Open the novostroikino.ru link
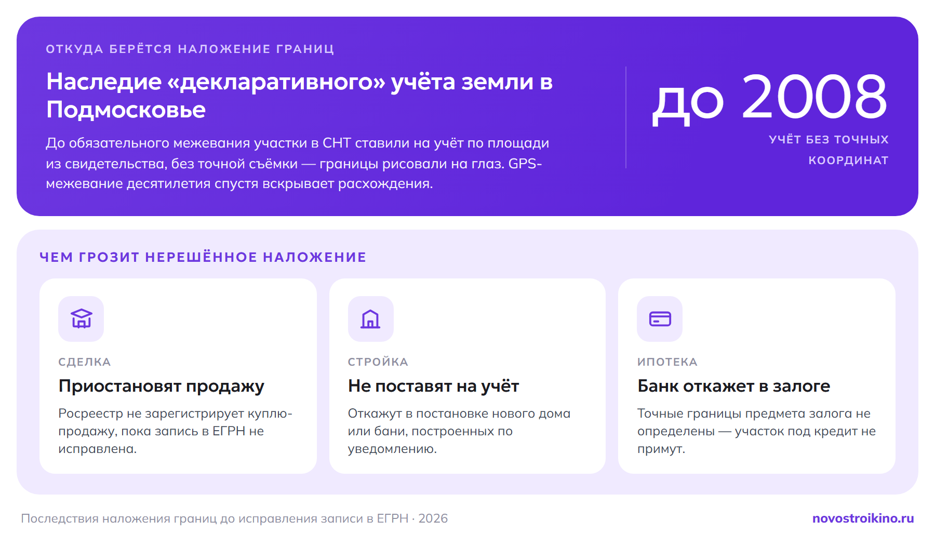 (x=863, y=518)
